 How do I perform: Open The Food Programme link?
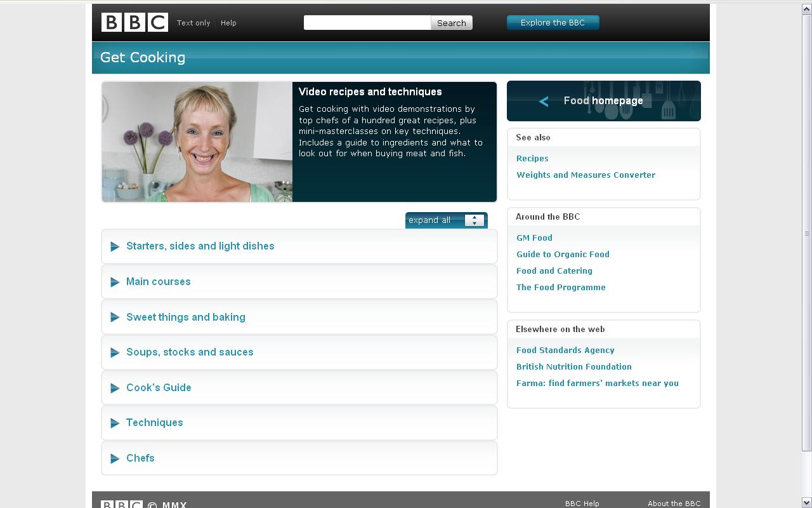(x=561, y=287)
